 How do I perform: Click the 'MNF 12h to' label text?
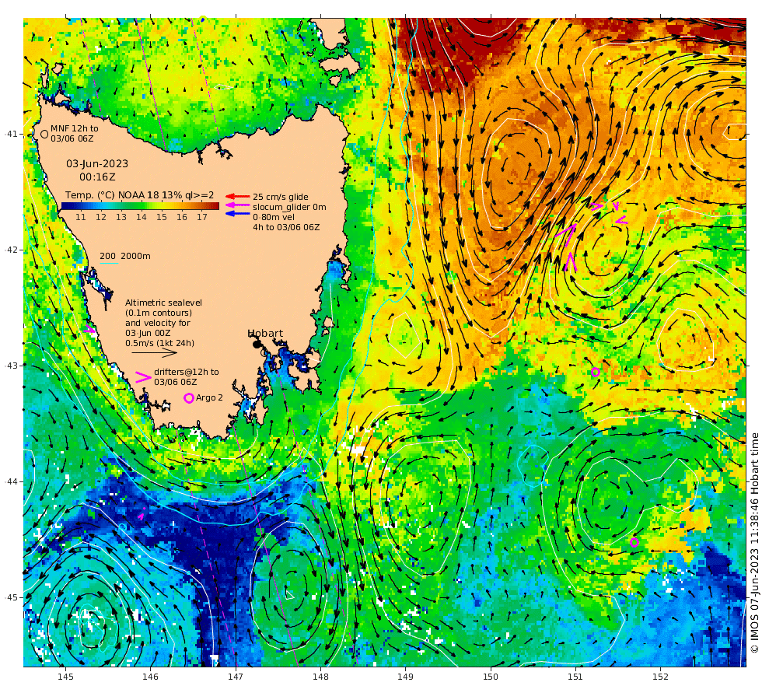tap(75, 128)
